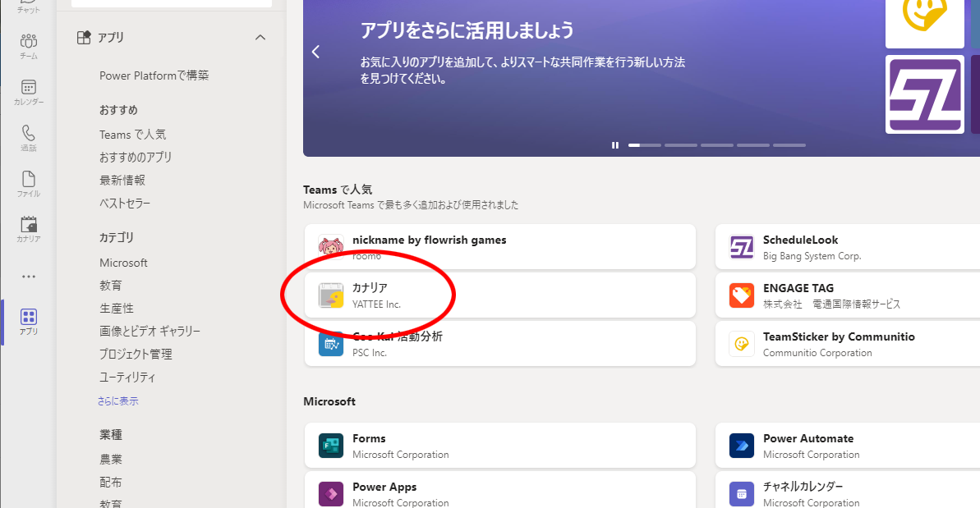
Task: Collapse the アプリ section chevron
Action: coord(260,38)
